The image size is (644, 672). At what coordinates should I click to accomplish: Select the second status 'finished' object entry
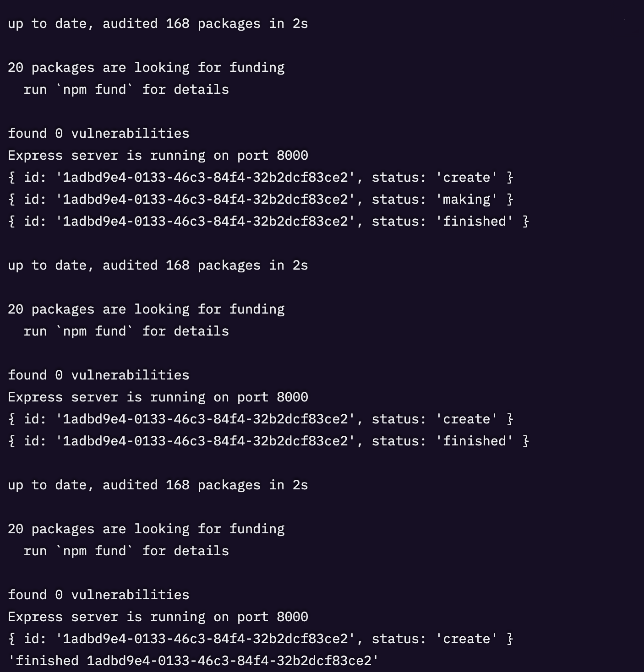[268, 441]
